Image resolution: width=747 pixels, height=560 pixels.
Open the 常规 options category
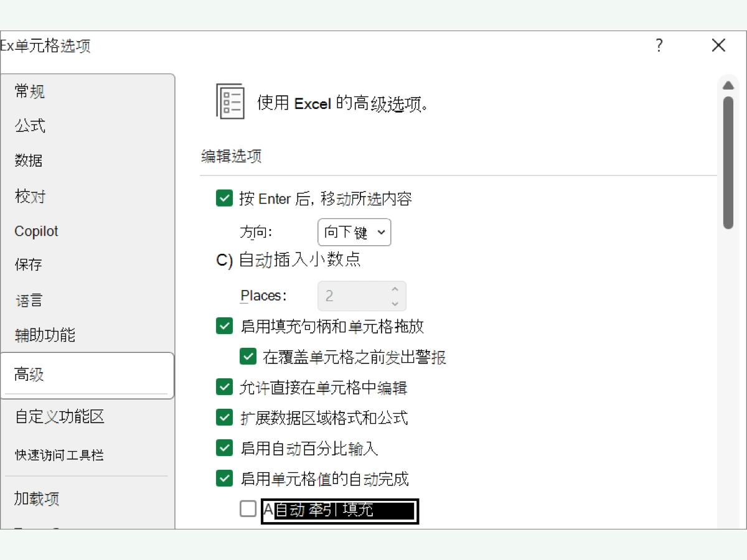pos(87,92)
